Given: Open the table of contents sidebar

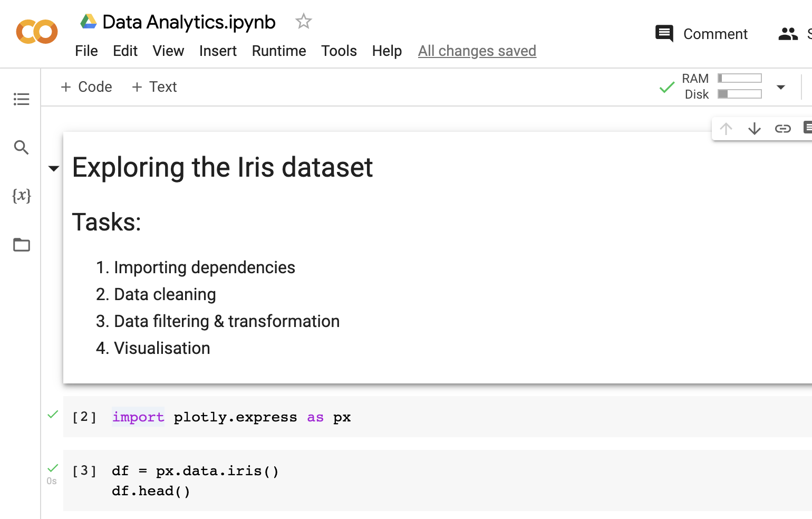Looking at the screenshot, I should click(21, 99).
